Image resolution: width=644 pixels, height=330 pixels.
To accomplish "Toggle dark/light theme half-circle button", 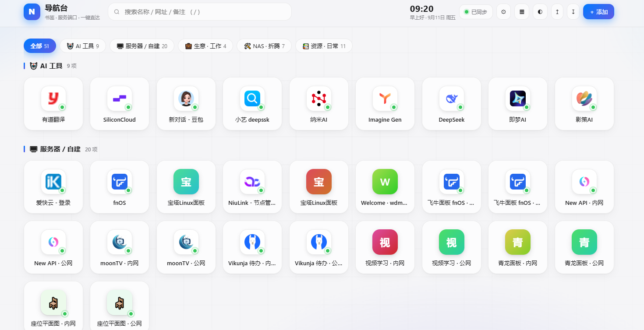I will coord(540,12).
